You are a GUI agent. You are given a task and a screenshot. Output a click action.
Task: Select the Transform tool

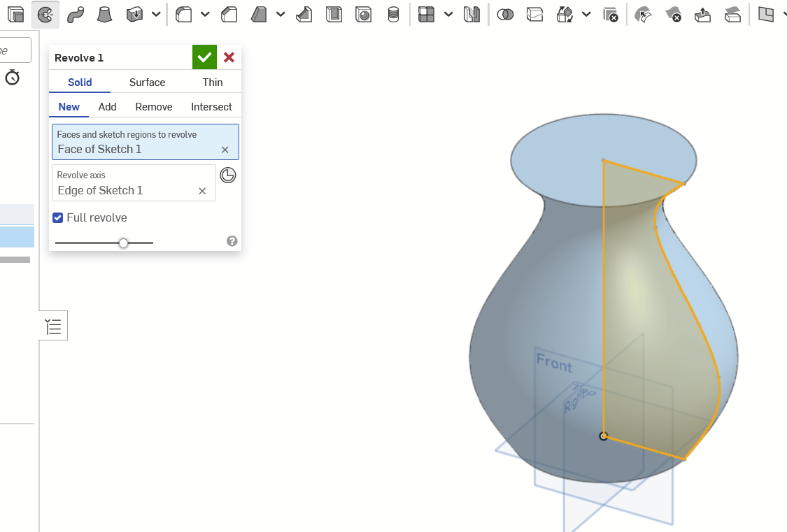point(565,15)
